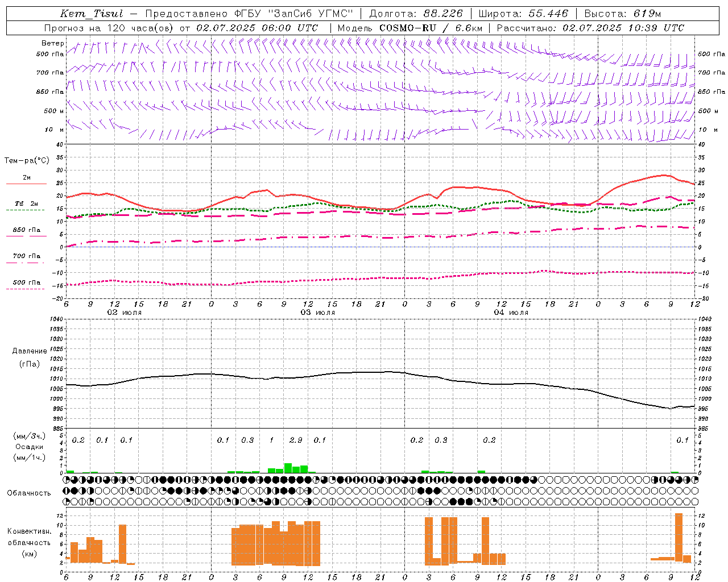Click the 02 июля date label
This screenshot has height=582, width=728.
coord(125,313)
